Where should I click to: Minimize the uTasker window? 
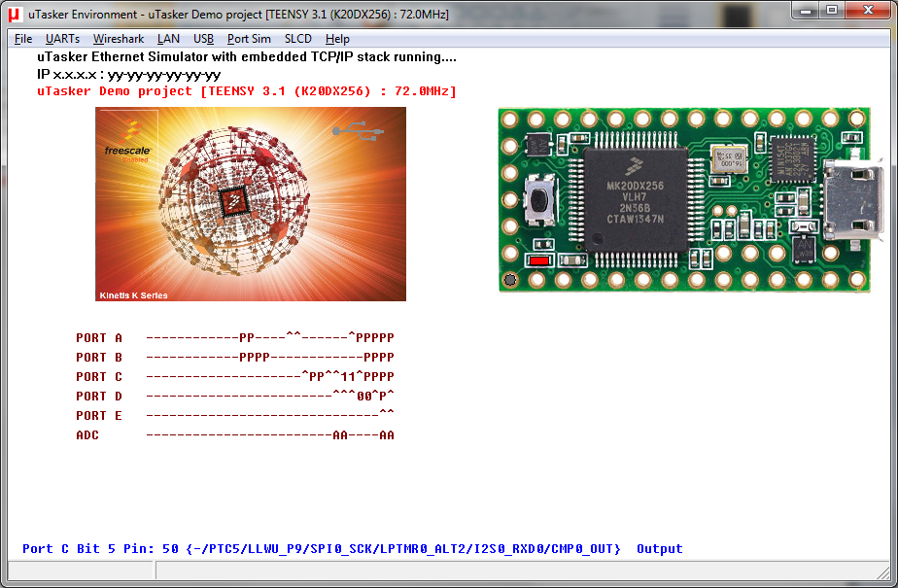(x=806, y=11)
